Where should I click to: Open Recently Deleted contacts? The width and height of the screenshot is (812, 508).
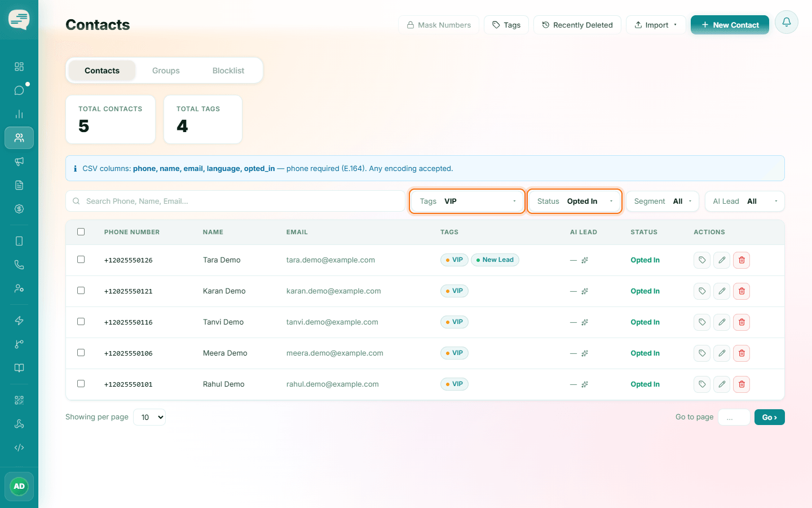[577, 25]
